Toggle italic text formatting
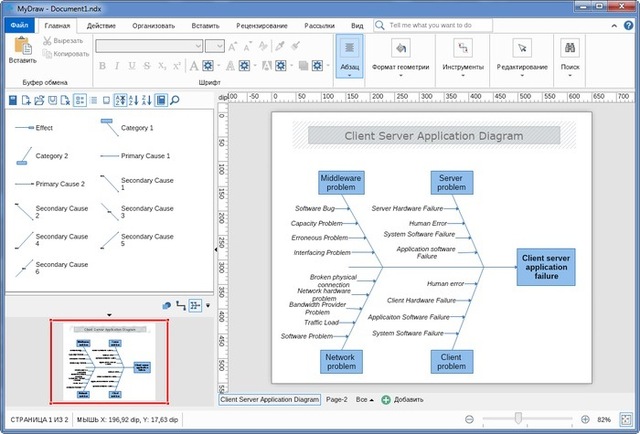The width and height of the screenshot is (640, 434). pos(117,66)
